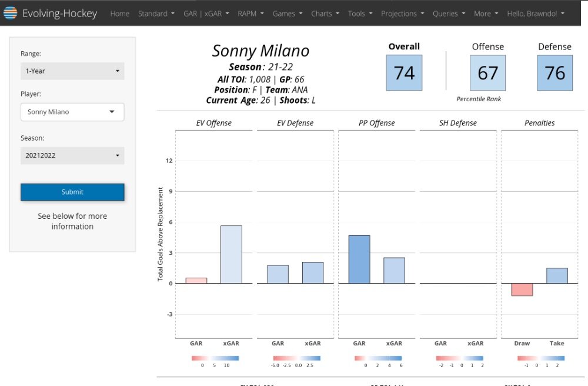Viewport: 588px width, 386px height.
Task: Click the 'EV Offense' panel title
Action: 214,123
